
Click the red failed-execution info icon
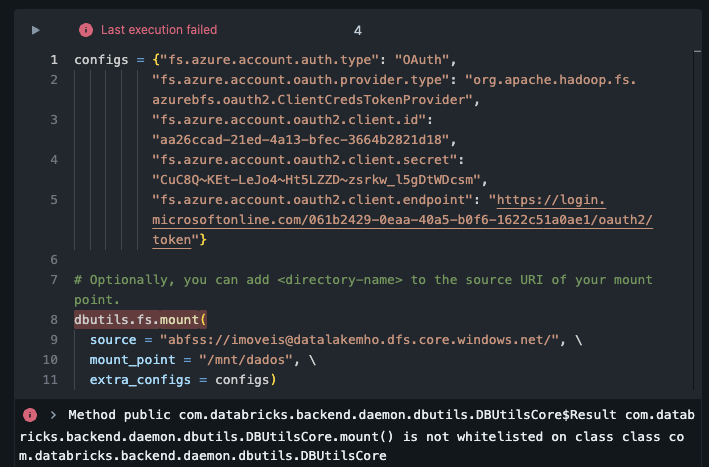click(86, 30)
